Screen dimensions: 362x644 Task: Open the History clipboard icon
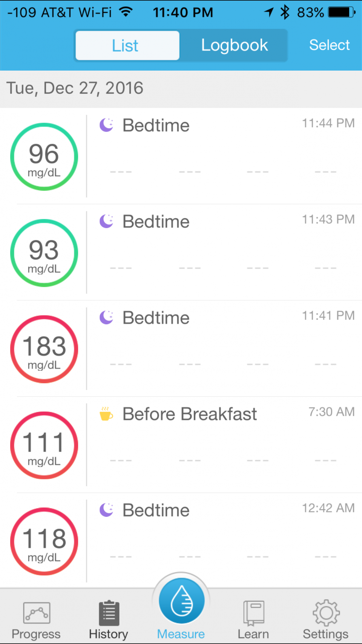point(109,613)
